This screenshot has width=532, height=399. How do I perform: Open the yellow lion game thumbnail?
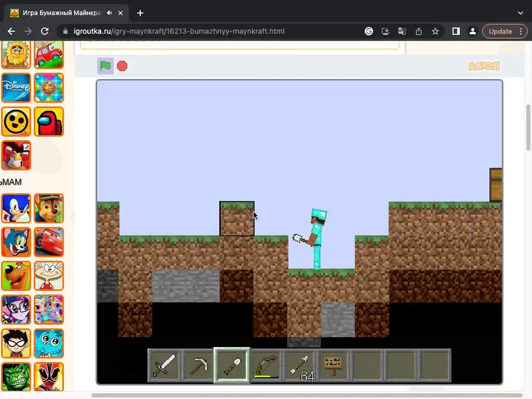point(16,54)
